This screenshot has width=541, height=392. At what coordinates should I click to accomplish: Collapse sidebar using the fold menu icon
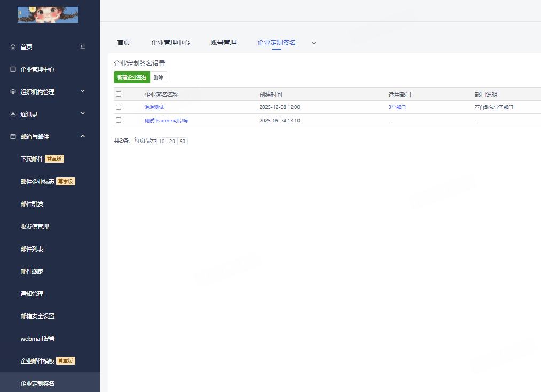[x=83, y=46]
